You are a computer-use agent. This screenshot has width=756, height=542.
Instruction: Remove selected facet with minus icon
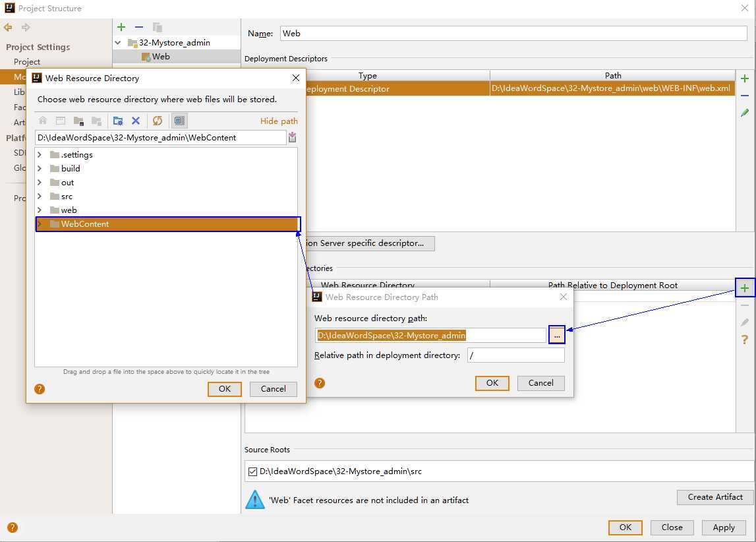(x=139, y=27)
